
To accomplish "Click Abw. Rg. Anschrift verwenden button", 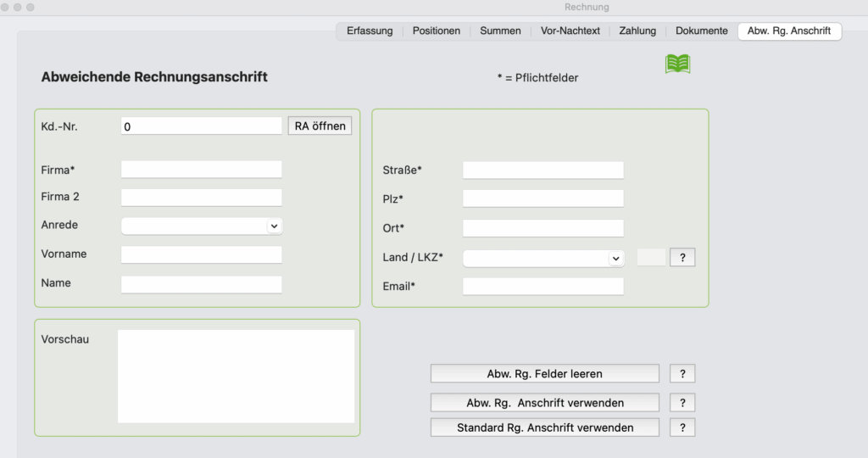I will 545,403.
